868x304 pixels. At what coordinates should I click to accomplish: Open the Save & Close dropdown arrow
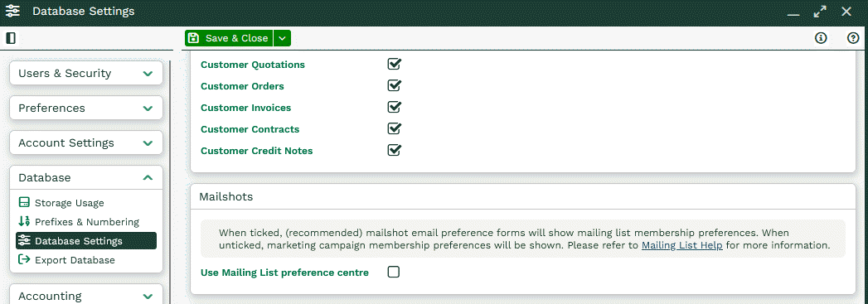coord(283,38)
